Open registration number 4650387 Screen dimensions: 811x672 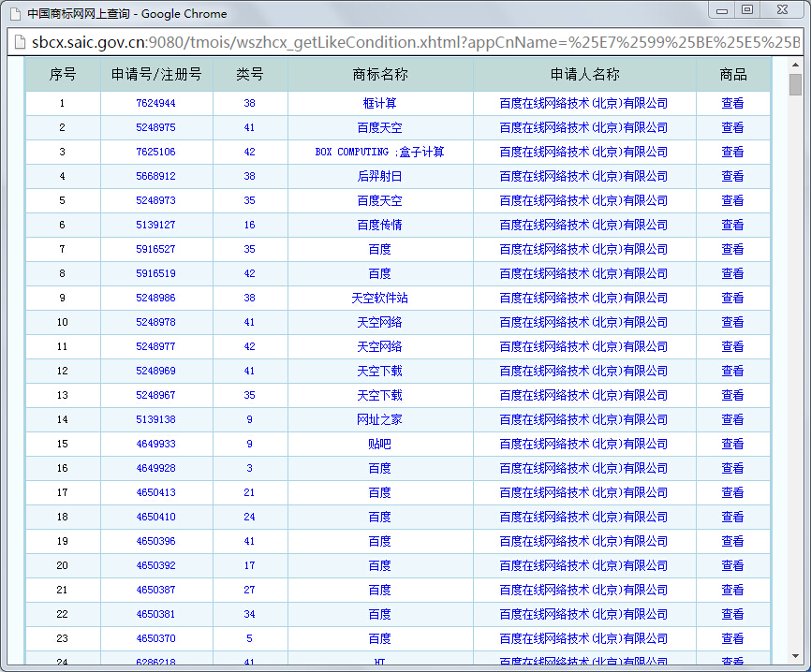(155, 590)
